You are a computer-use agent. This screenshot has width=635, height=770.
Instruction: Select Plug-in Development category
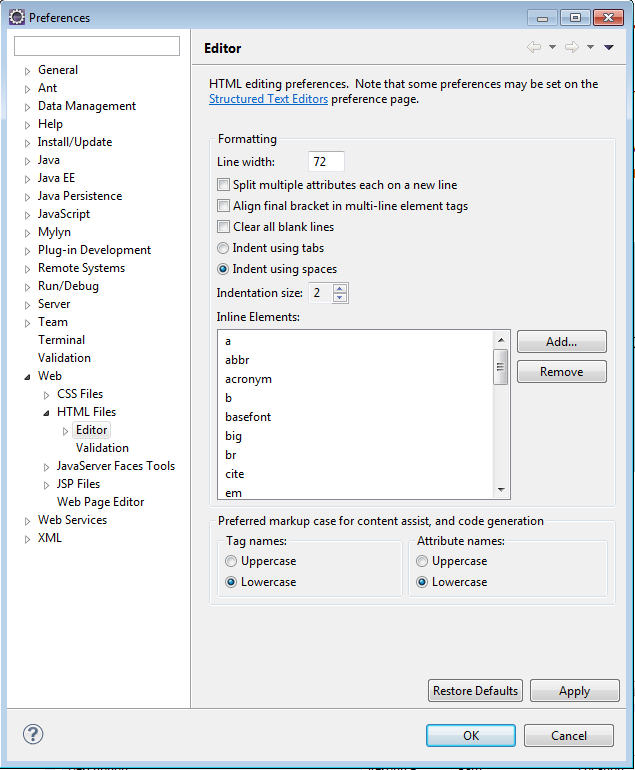pyautogui.click(x=94, y=250)
